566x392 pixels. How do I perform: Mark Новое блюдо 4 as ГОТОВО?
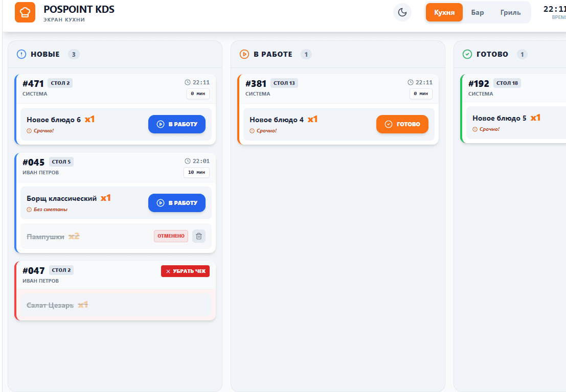[x=402, y=124]
